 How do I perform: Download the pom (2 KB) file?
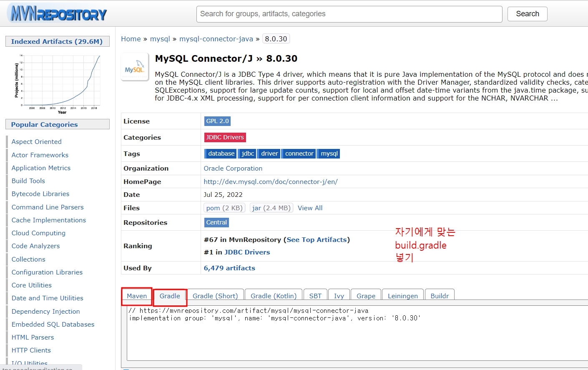(x=224, y=208)
